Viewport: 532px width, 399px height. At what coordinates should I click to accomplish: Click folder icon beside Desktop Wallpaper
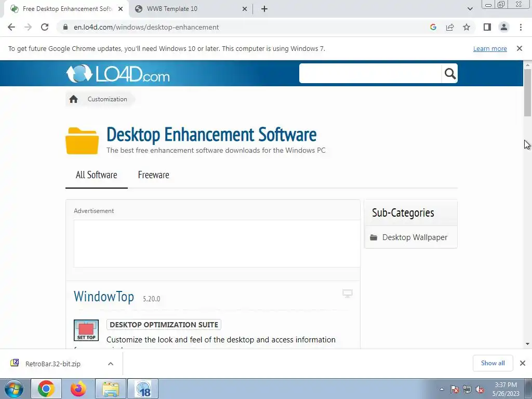tap(374, 237)
